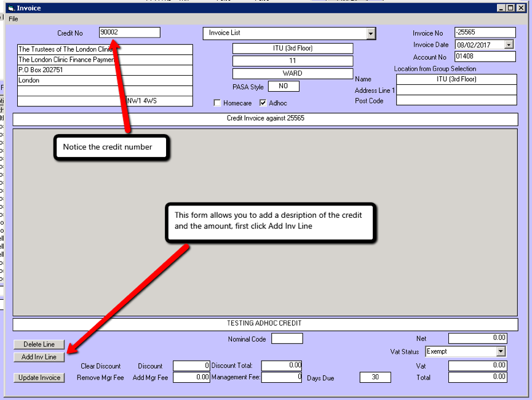Select the Days Due field
The width and height of the screenshot is (532, 400).
click(x=375, y=377)
